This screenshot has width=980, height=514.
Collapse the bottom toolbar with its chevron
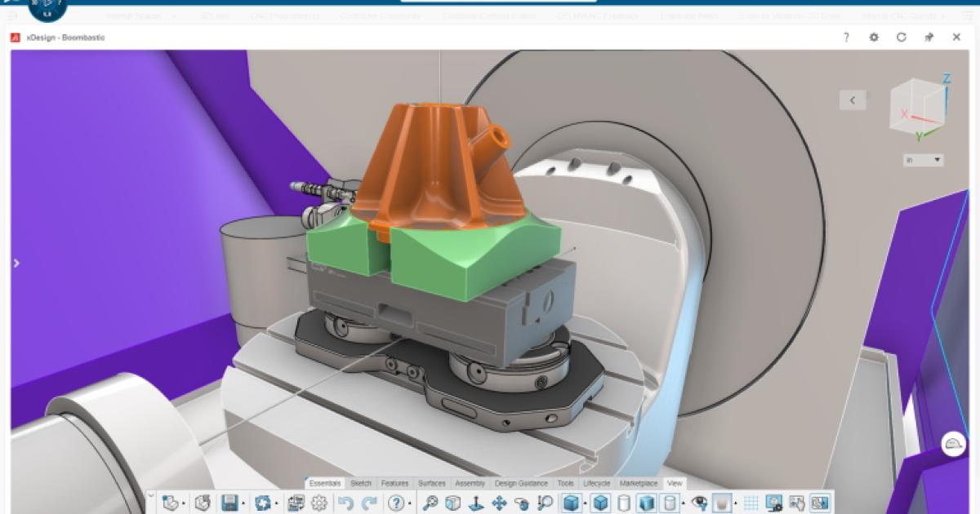click(x=150, y=495)
